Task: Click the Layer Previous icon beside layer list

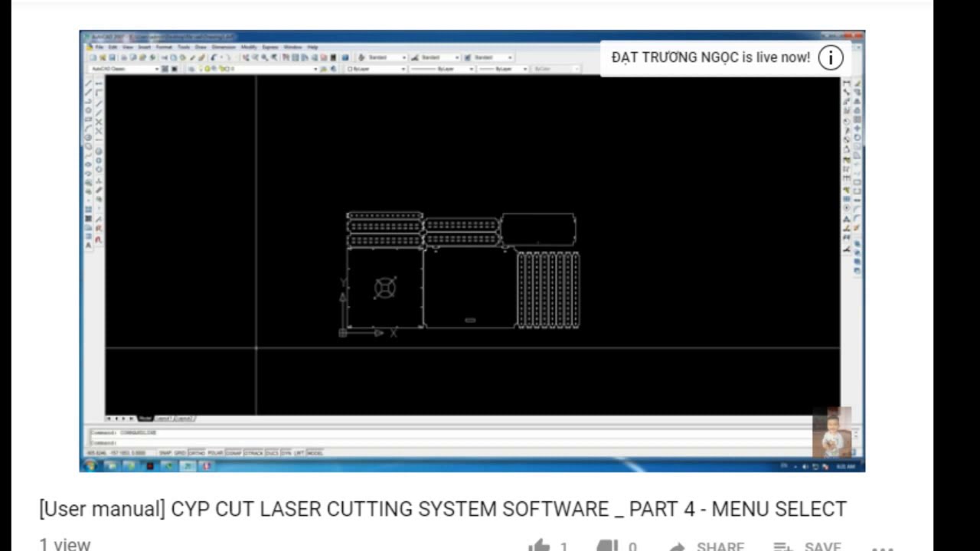Action: pos(333,69)
